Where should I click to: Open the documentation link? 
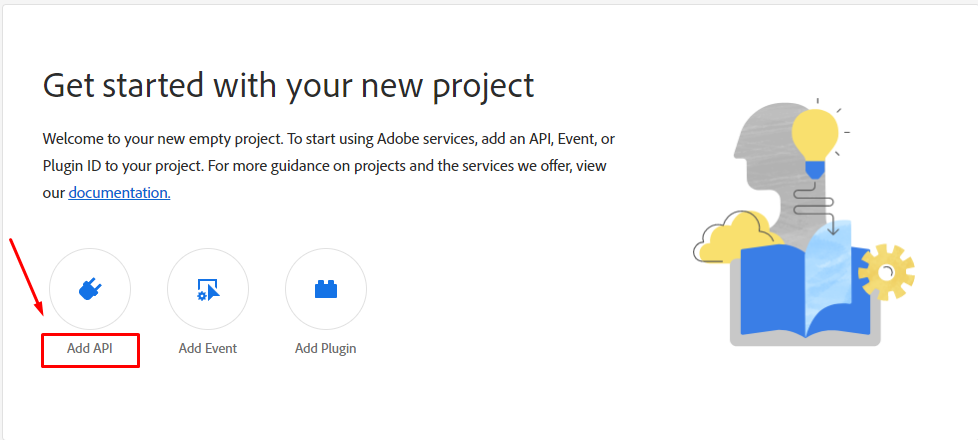tap(119, 193)
